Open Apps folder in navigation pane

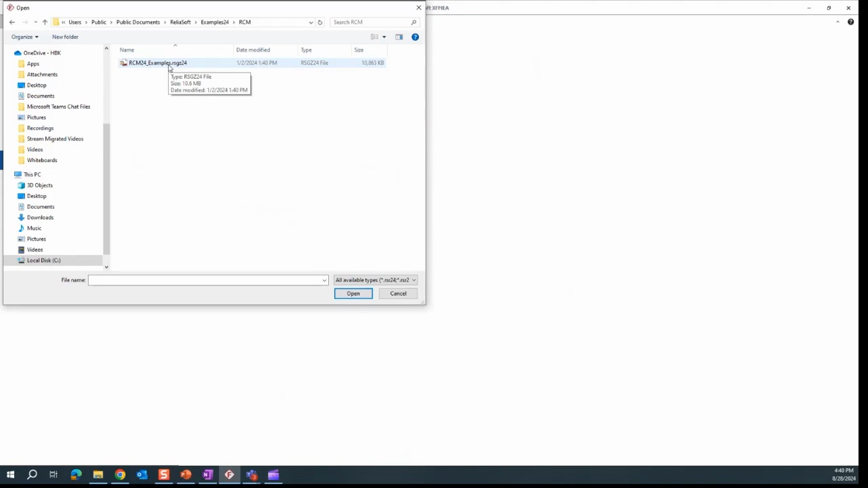click(33, 64)
